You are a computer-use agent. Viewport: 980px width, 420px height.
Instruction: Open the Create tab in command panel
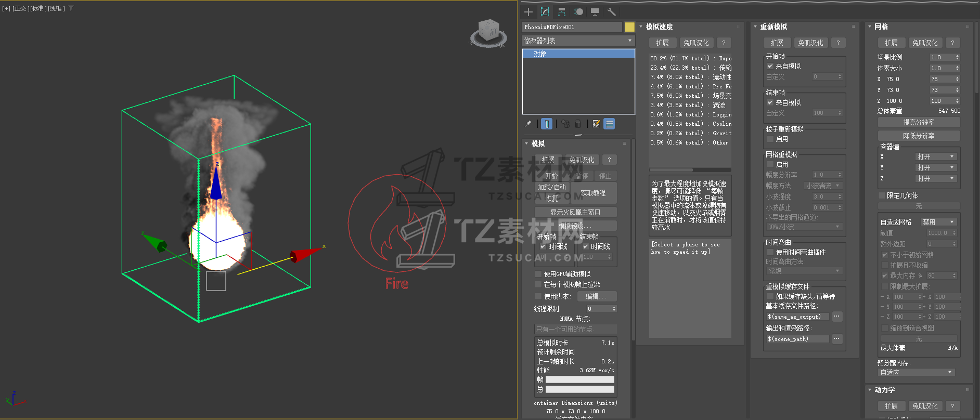click(528, 12)
